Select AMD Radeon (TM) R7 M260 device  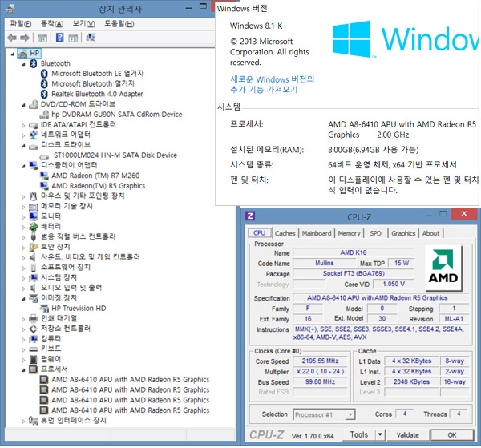95,176
